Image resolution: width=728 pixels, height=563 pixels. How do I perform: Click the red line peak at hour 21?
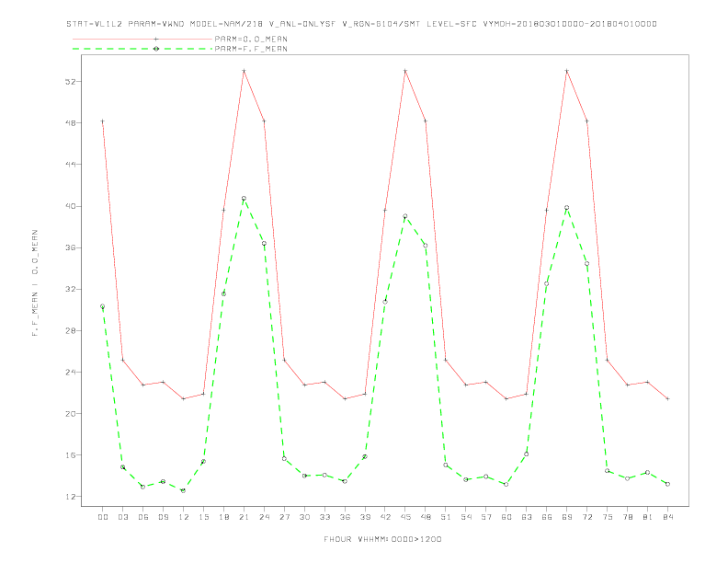tap(244, 71)
